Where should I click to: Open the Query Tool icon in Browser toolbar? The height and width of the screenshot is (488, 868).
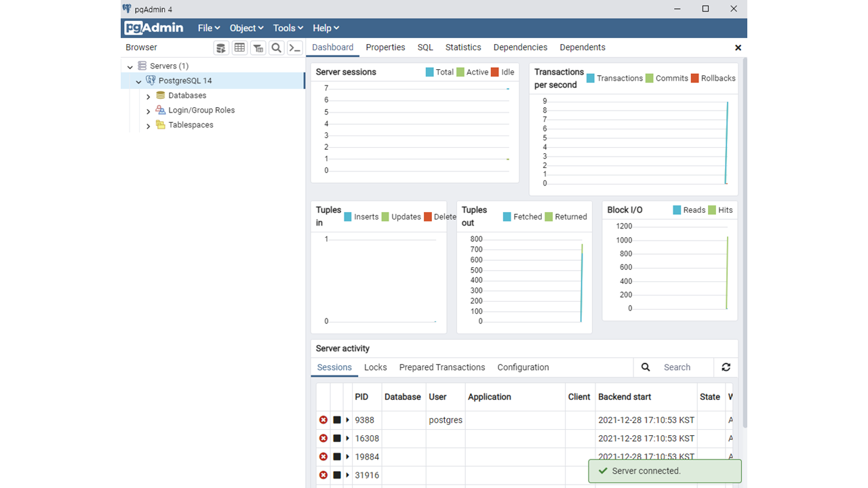[221, 47]
